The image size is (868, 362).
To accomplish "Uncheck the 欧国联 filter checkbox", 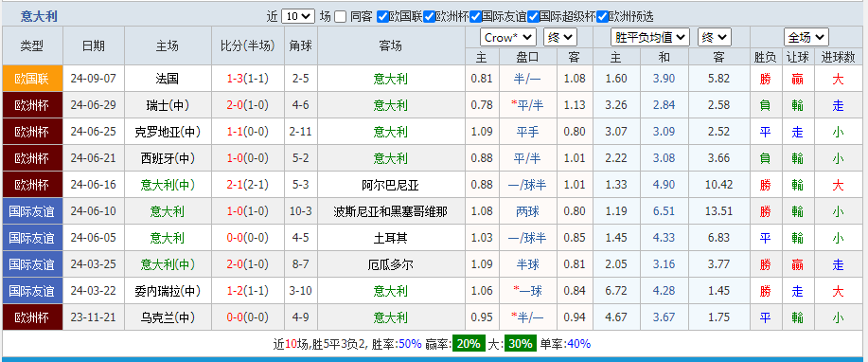I will coord(382,17).
